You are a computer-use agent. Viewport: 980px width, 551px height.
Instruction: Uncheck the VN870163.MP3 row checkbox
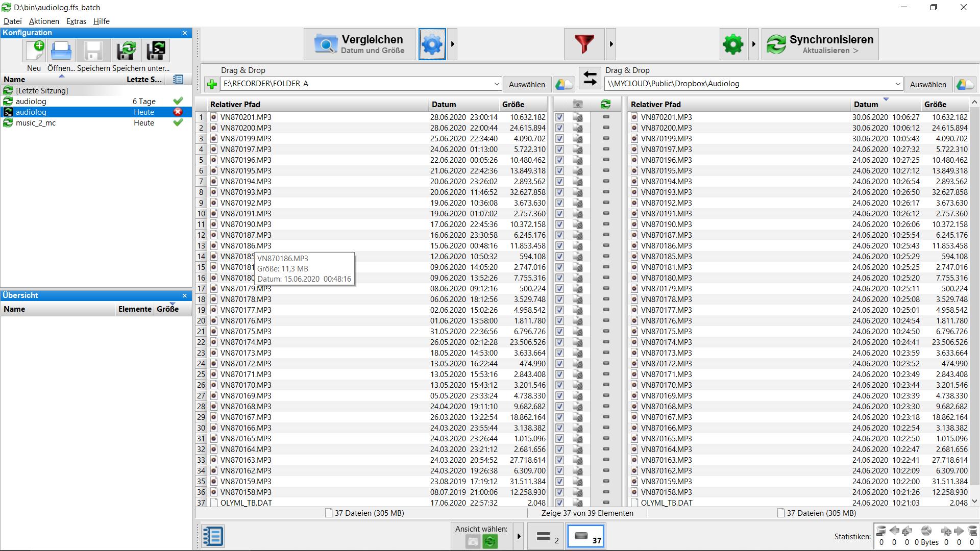point(560,460)
